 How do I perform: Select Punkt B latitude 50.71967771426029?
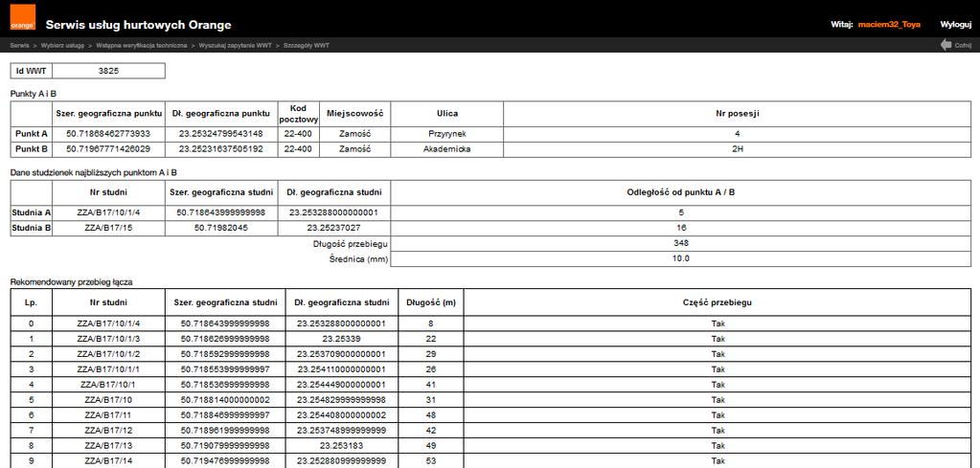click(x=109, y=149)
